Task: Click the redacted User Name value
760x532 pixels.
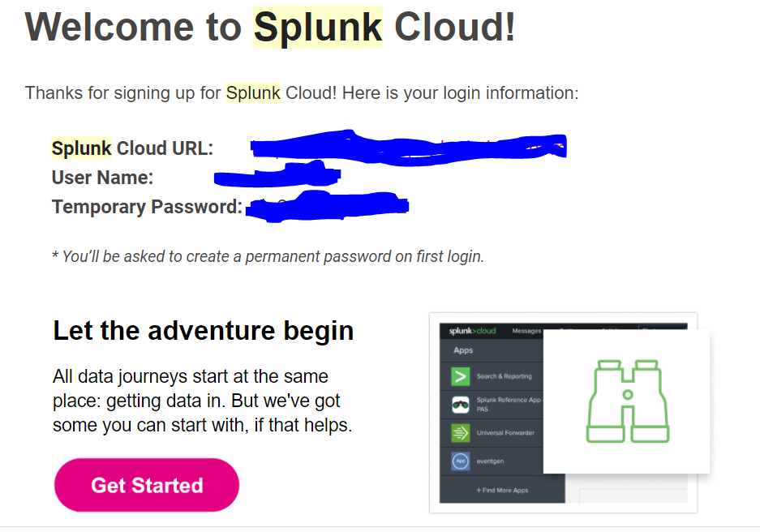Action: tap(277, 176)
